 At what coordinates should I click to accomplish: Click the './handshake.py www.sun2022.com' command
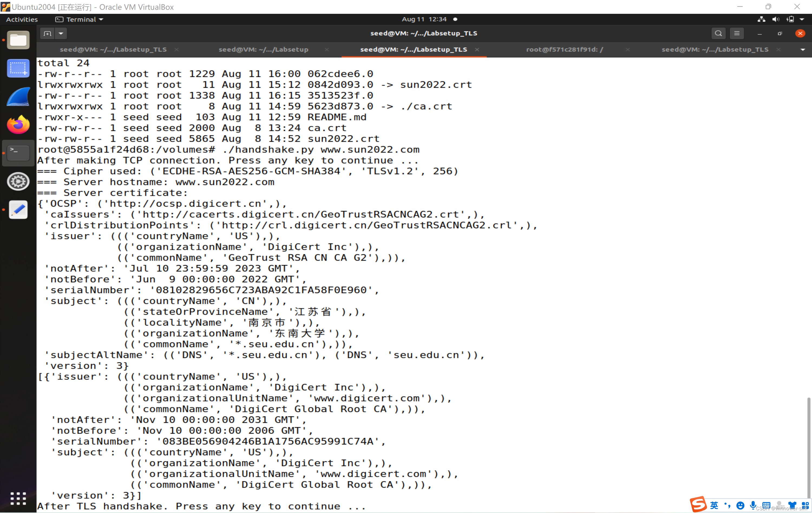(x=321, y=150)
